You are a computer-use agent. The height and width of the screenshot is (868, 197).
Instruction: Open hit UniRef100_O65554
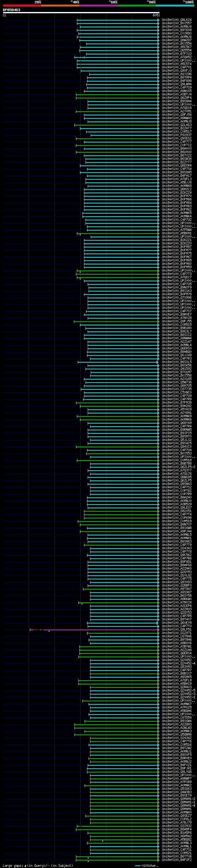click(177, 50)
